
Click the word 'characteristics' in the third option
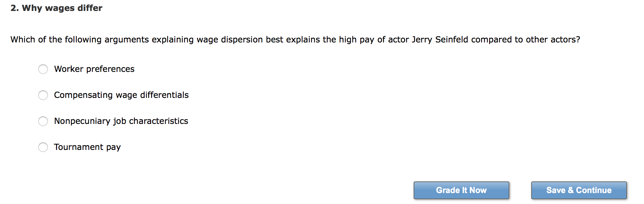tap(158, 121)
